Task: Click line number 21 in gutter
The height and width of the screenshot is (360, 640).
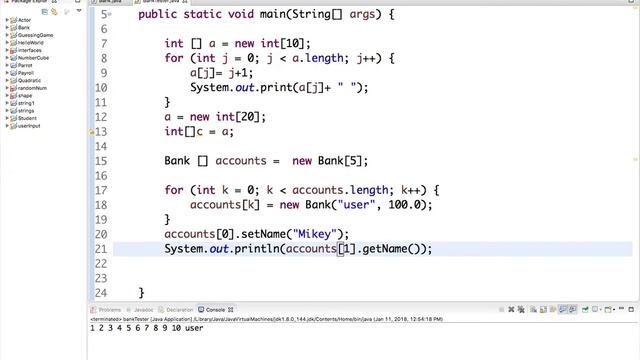Action: 101,249
